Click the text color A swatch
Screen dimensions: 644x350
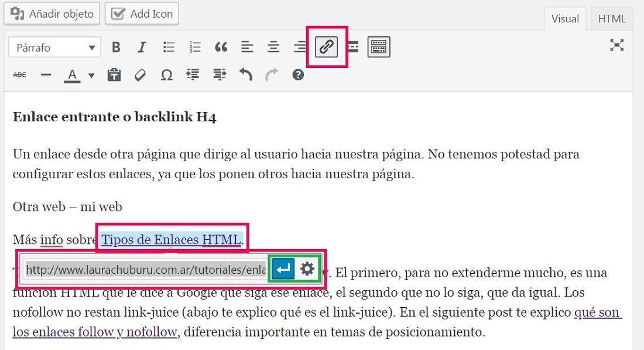tap(71, 74)
